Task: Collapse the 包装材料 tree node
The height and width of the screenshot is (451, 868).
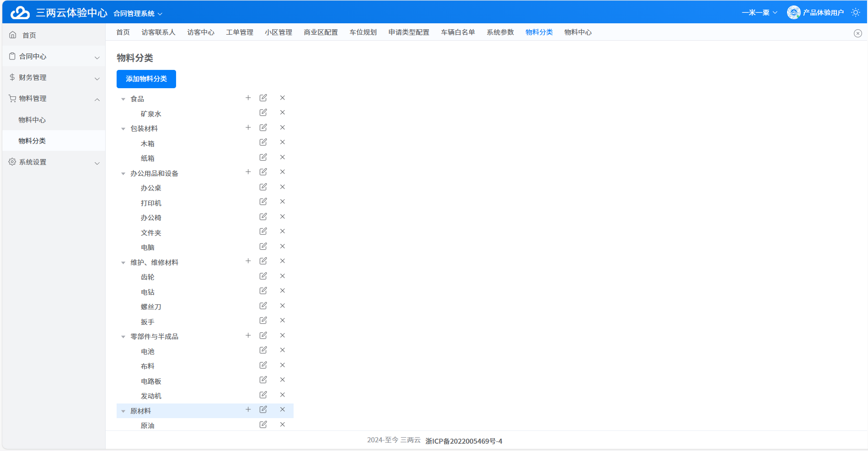Action: [x=123, y=129]
